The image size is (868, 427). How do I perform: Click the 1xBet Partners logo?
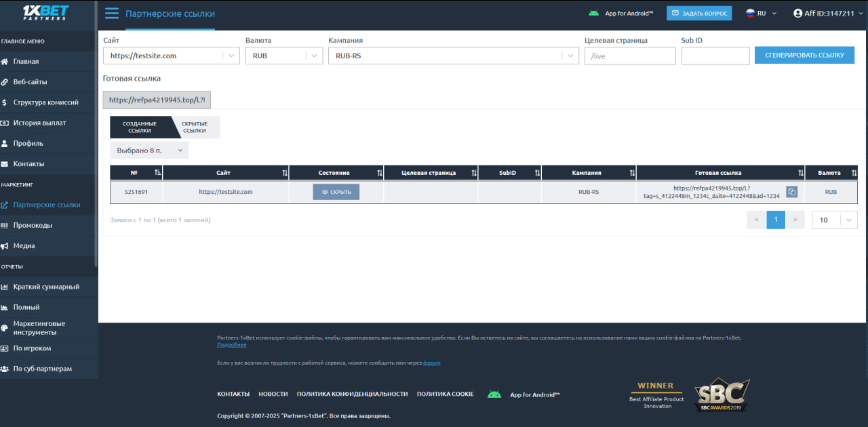point(45,13)
